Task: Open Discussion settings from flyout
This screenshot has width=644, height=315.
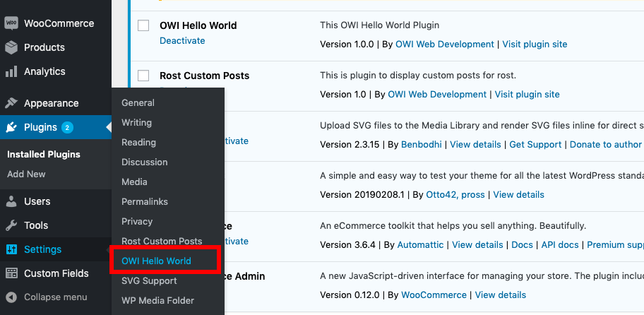Action: coord(145,162)
